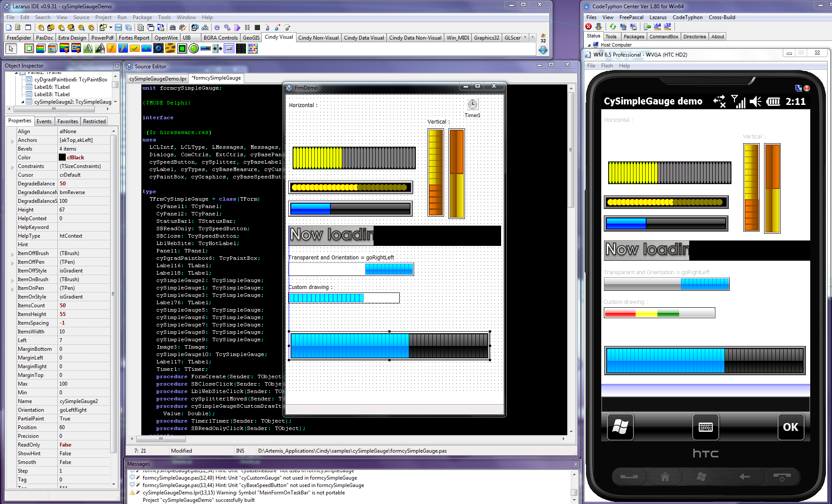Click the selected blue gauge on FrmDemo
The image size is (832, 504).
(x=389, y=346)
